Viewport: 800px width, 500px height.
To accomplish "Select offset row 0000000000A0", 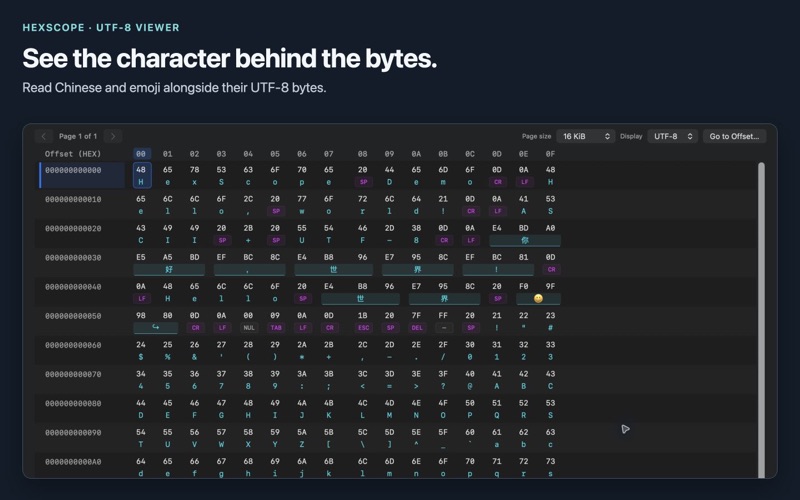I will click(x=73, y=462).
